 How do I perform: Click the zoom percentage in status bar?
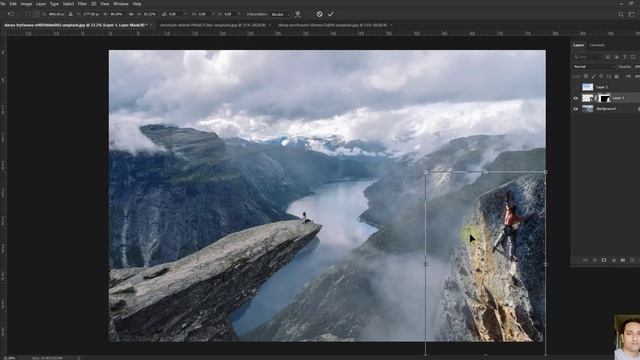tap(9, 358)
